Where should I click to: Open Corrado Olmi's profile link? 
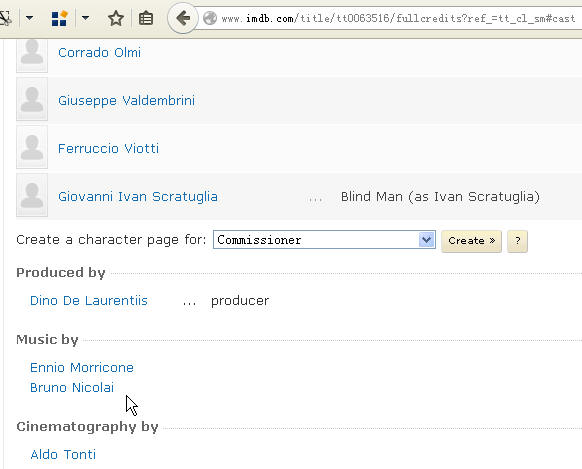[99, 52]
